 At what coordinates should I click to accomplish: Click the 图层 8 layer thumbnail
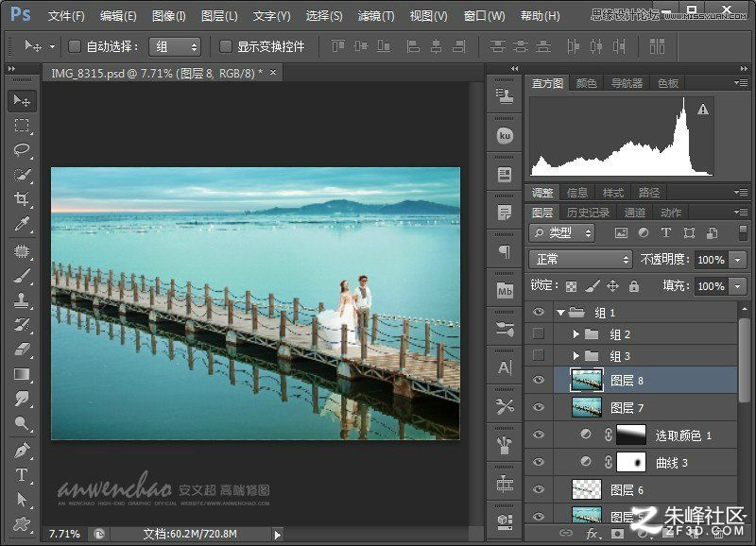click(x=586, y=380)
